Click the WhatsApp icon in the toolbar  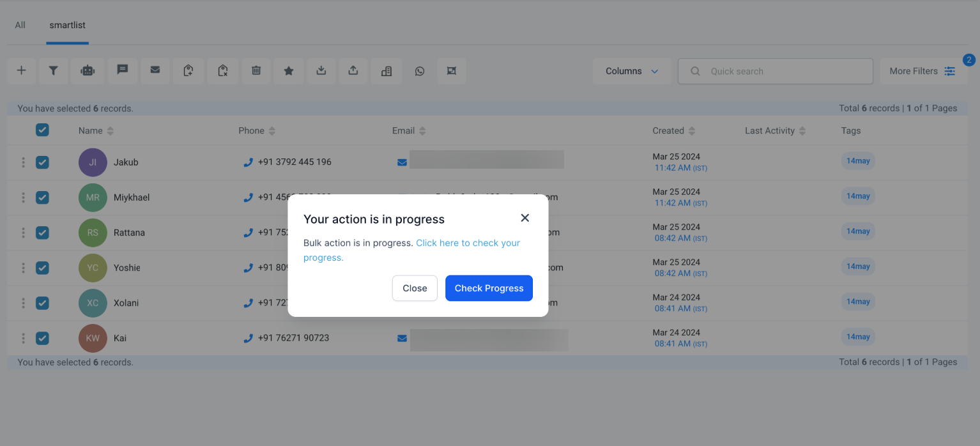coord(420,71)
